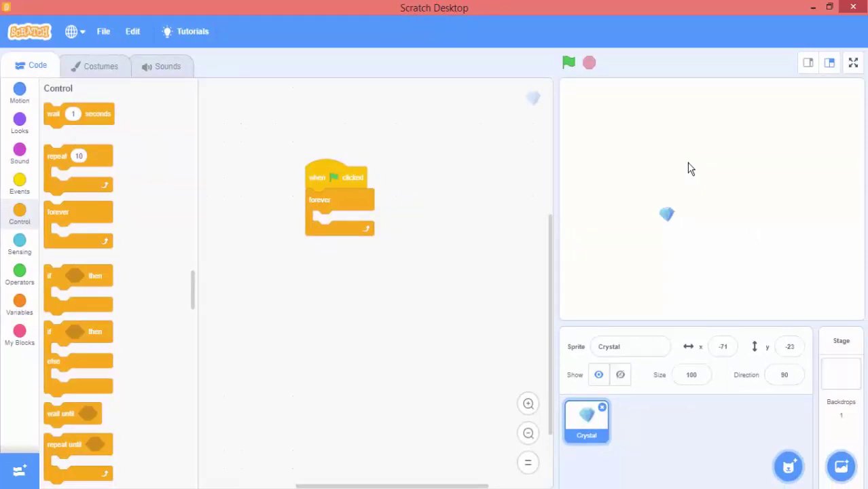Click the y position field
This screenshot has height=489, width=868.
pos(789,346)
